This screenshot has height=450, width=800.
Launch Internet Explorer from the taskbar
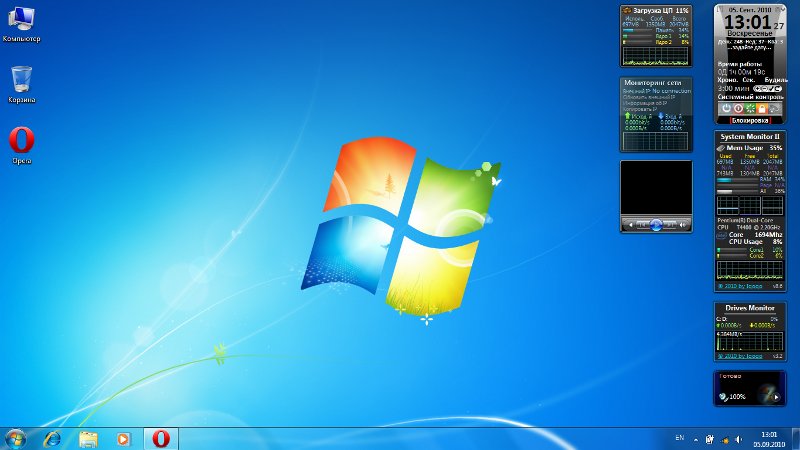[x=52, y=439]
